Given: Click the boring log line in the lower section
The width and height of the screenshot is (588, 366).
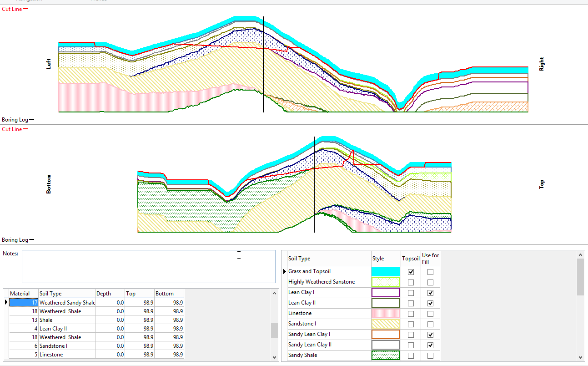Looking at the screenshot, I should click(x=314, y=184).
